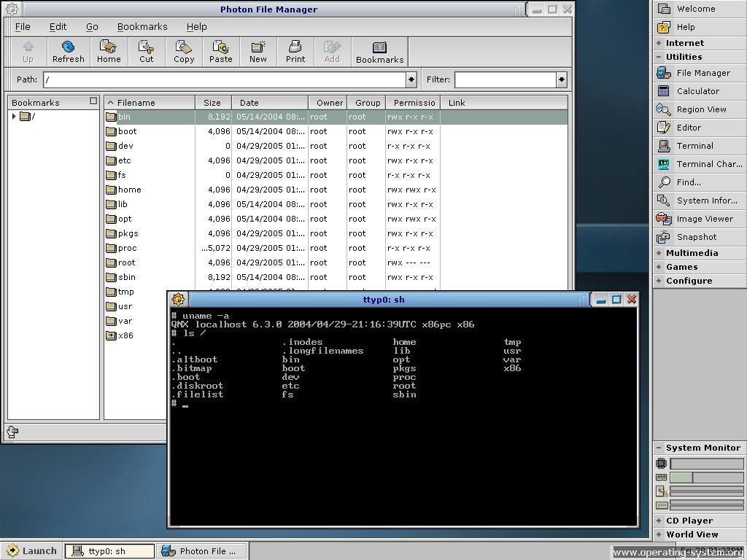The width and height of the screenshot is (747, 560).
Task: Go to Home folder via toolbar
Action: [x=109, y=52]
